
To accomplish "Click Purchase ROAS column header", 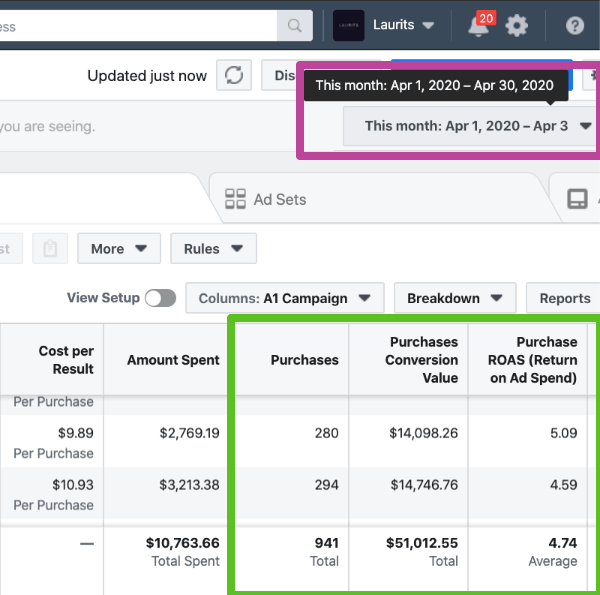I will (x=528, y=360).
